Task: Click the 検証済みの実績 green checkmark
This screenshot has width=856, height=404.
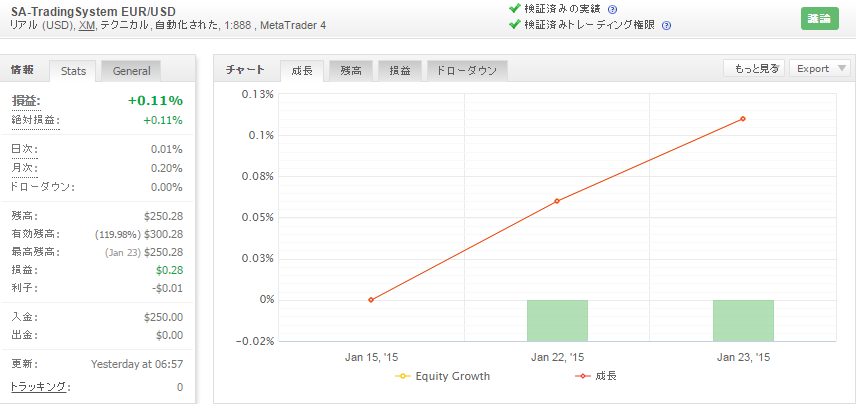Action: pos(514,9)
